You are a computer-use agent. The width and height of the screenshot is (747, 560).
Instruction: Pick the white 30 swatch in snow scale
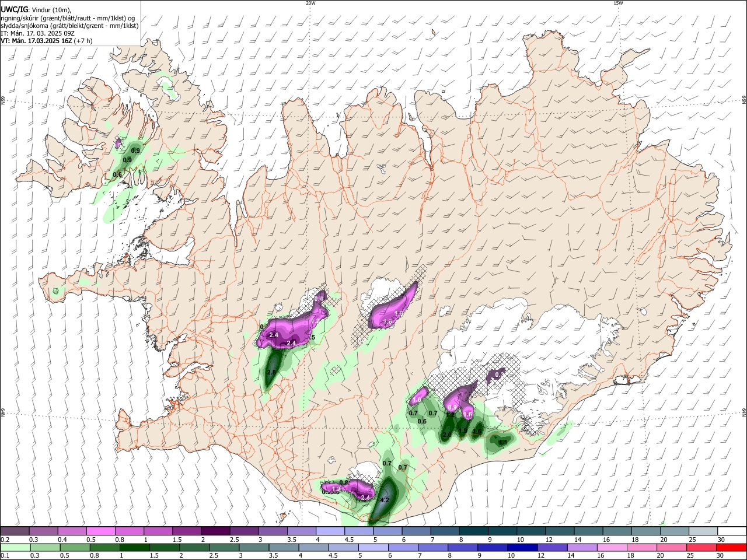coord(731,531)
